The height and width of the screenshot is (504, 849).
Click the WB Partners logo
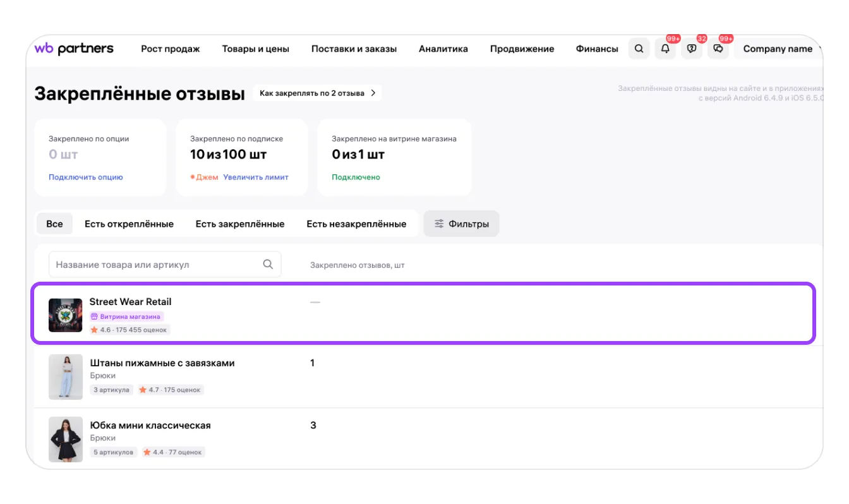pyautogui.click(x=74, y=49)
